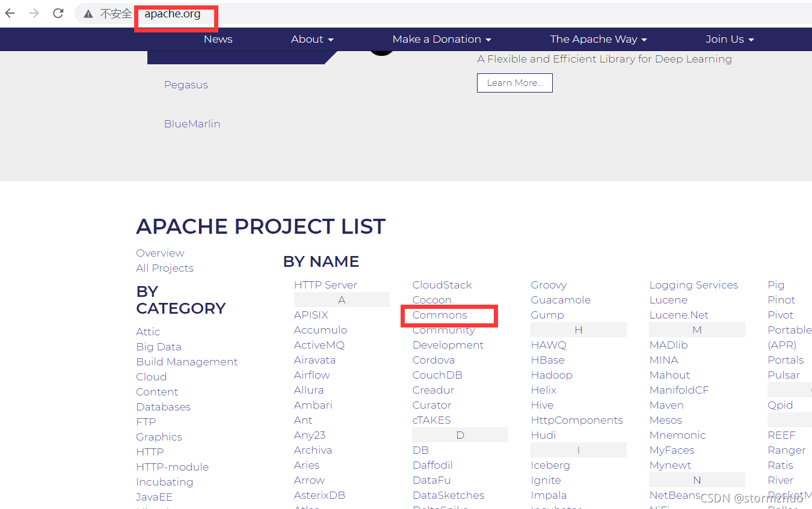Viewport: 812px width, 509px height.
Task: Open the HttpComponents project link
Action: pos(577,420)
